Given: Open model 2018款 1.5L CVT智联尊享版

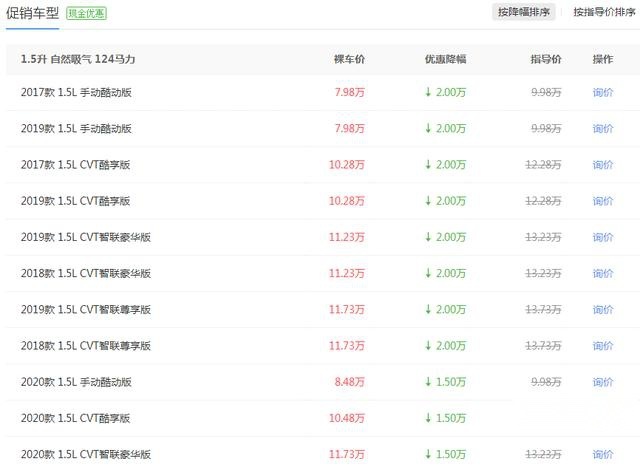Looking at the screenshot, I should [86, 346].
